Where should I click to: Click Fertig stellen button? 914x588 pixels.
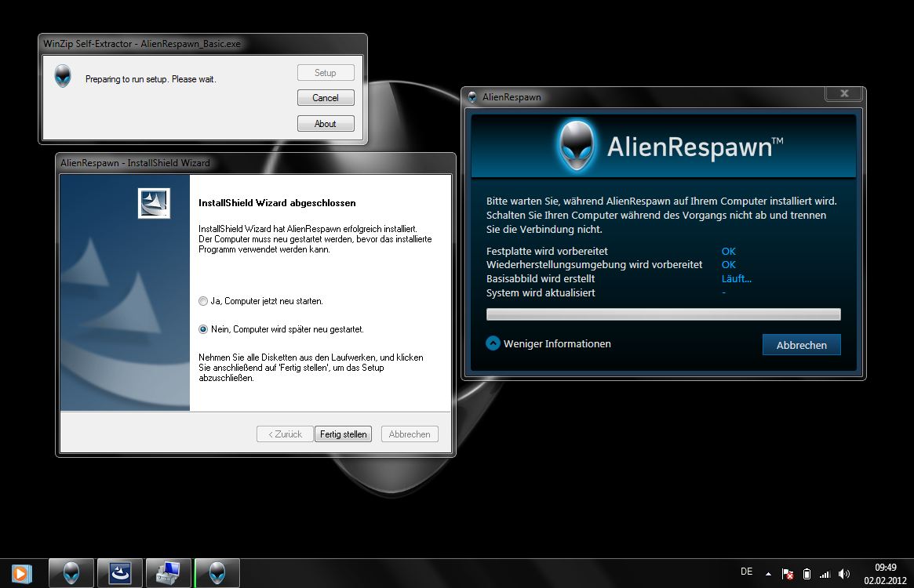coord(344,434)
